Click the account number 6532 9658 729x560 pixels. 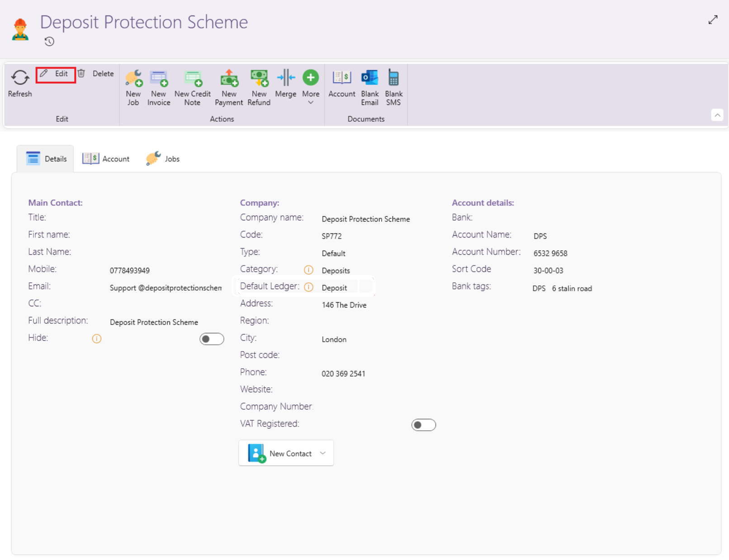point(550,253)
